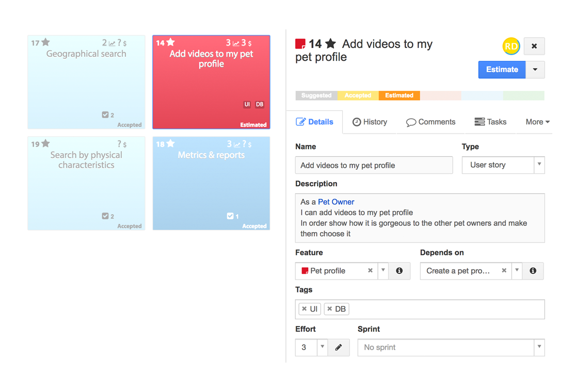
Task: Switch to the History tab
Action: tap(370, 122)
